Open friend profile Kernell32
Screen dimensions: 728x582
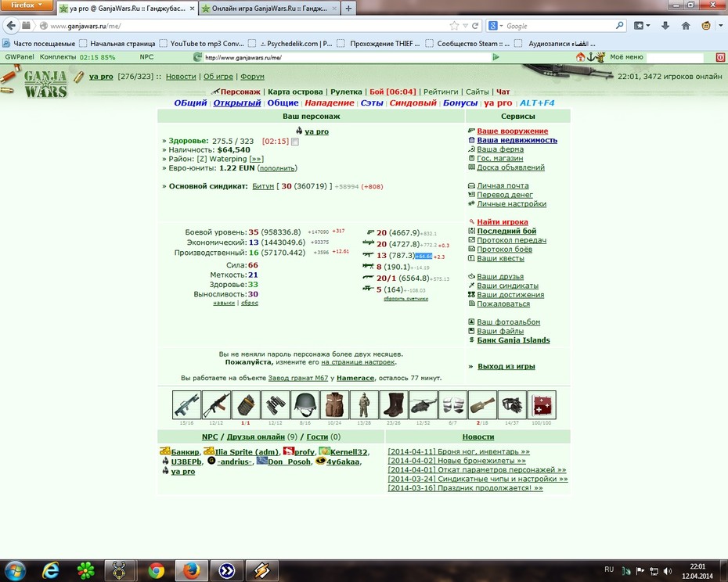coord(349,451)
